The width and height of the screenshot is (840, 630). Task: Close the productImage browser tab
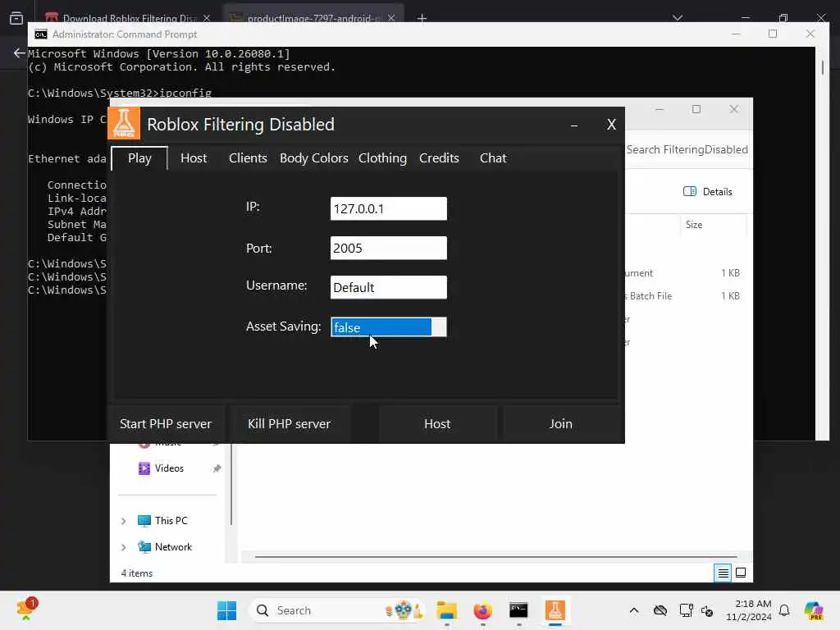click(391, 18)
